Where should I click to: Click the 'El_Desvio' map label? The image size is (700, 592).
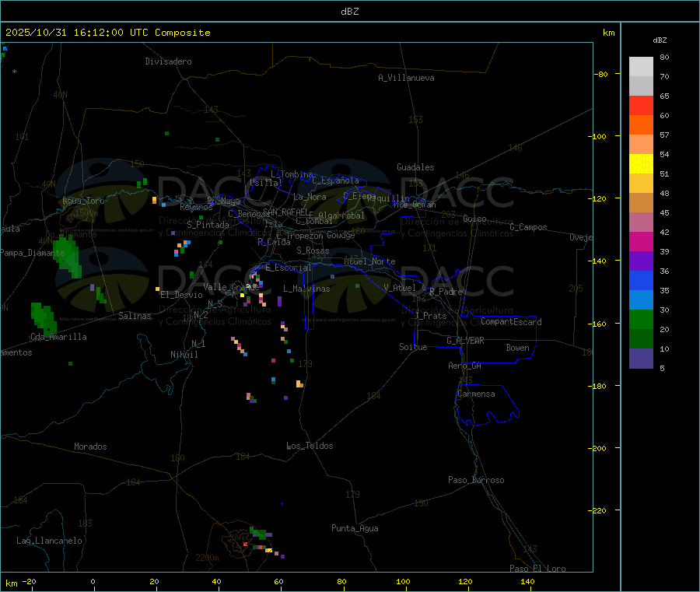181,295
